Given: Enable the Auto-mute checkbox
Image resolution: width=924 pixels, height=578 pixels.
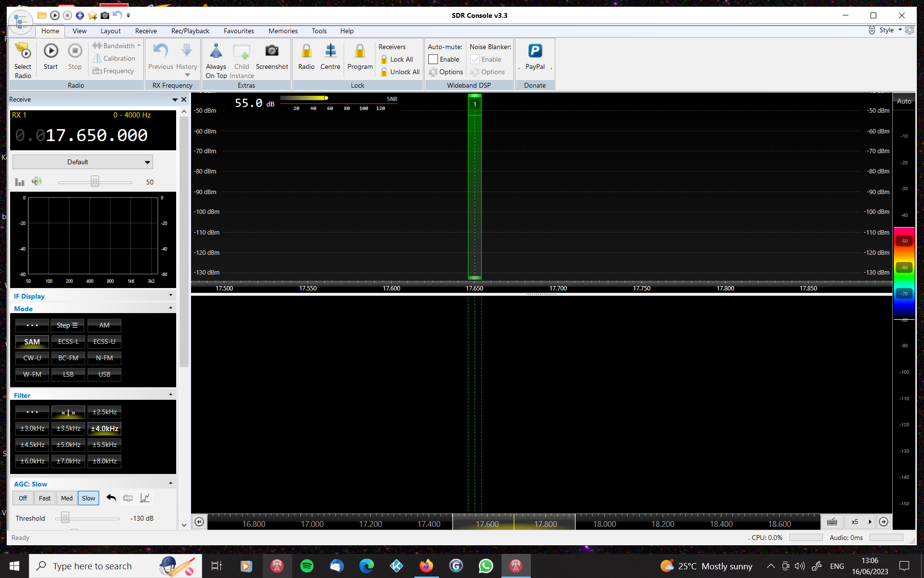Looking at the screenshot, I should pyautogui.click(x=433, y=59).
